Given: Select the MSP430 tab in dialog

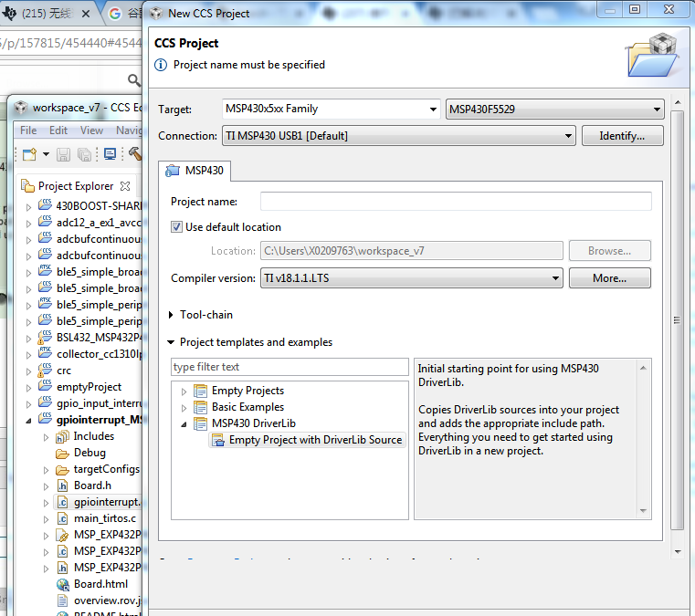Looking at the screenshot, I should (x=195, y=171).
